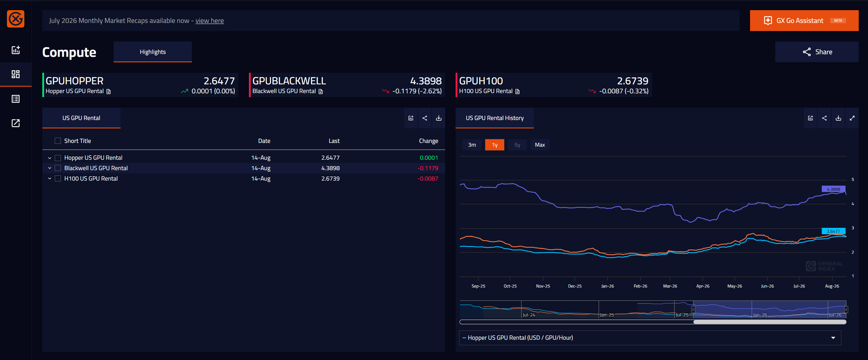Click the 0.0001 change value in table
868x360 pixels.
coord(429,158)
